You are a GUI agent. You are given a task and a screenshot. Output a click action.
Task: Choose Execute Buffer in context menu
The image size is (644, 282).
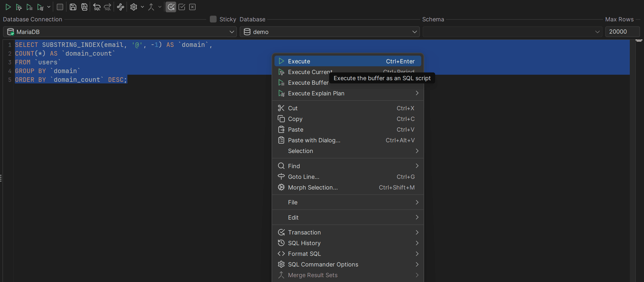tap(348, 82)
